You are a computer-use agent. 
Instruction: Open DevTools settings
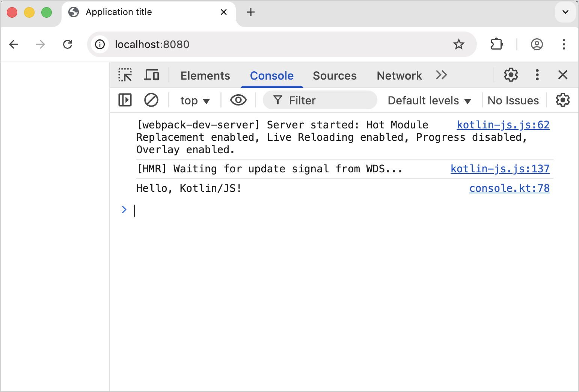click(x=511, y=75)
